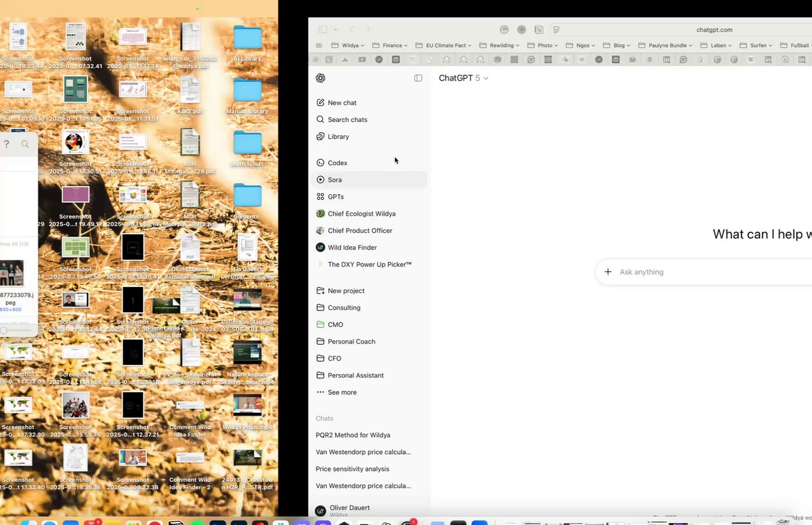Select the Wikipedia pinned tab in Safari
The height and width of the screenshot is (525, 812).
tap(751, 60)
